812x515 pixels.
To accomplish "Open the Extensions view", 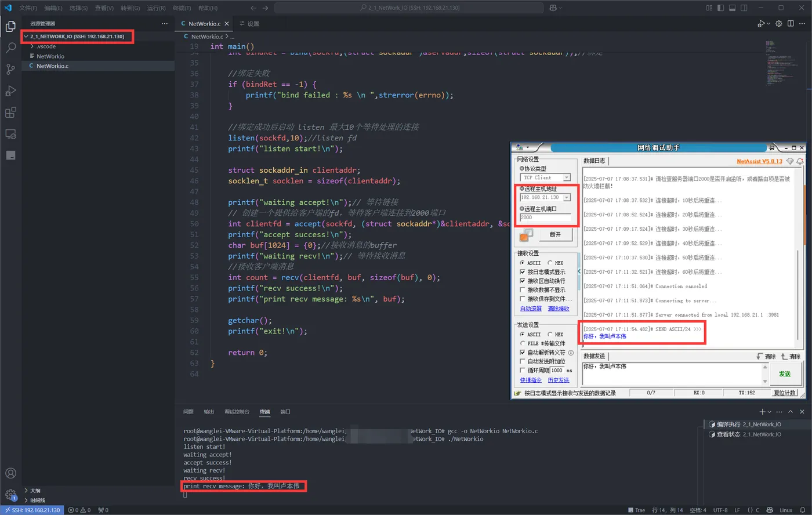I will (x=10, y=113).
